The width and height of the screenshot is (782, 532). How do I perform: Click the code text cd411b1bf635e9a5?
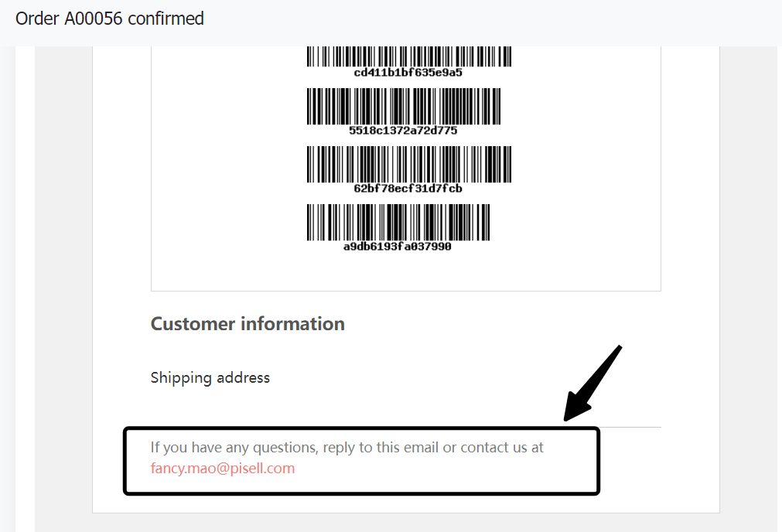[x=408, y=73]
